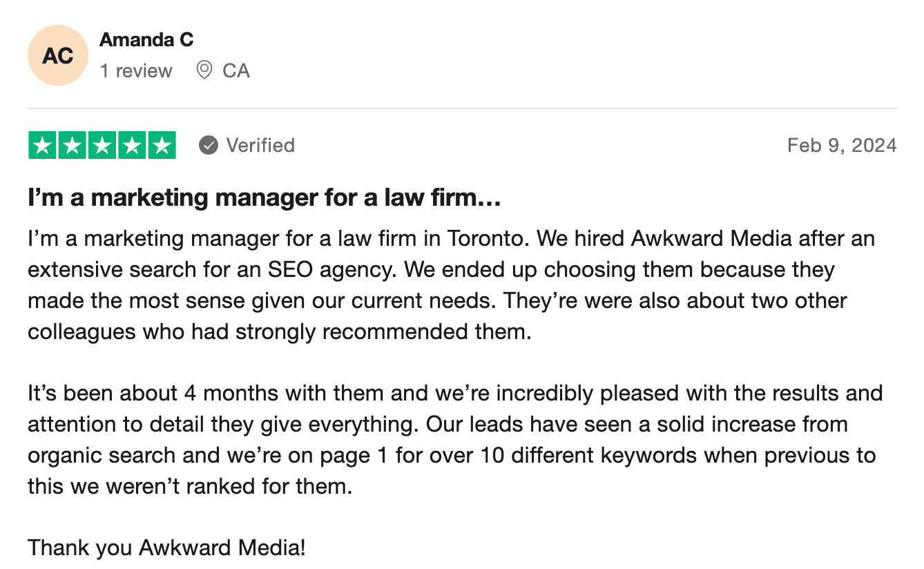Viewport: 924px width, 569px height.
Task: Select the CA country label
Action: [x=236, y=70]
